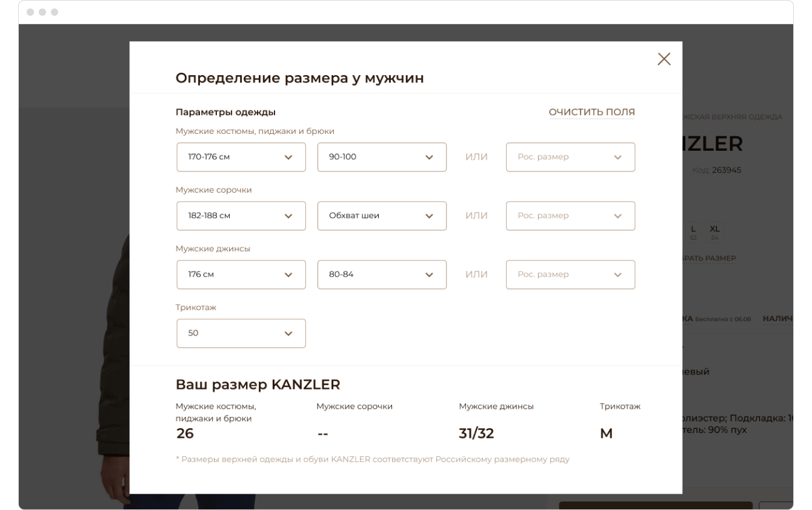Select size L 52 on the product page

pos(693,232)
